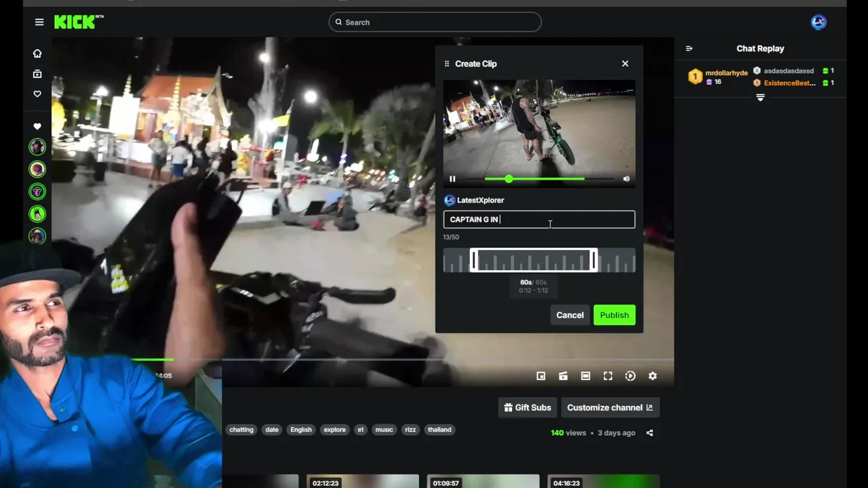Click the LatestXplorer channel avatar
Screen dimensions: 868x488
[449, 200]
